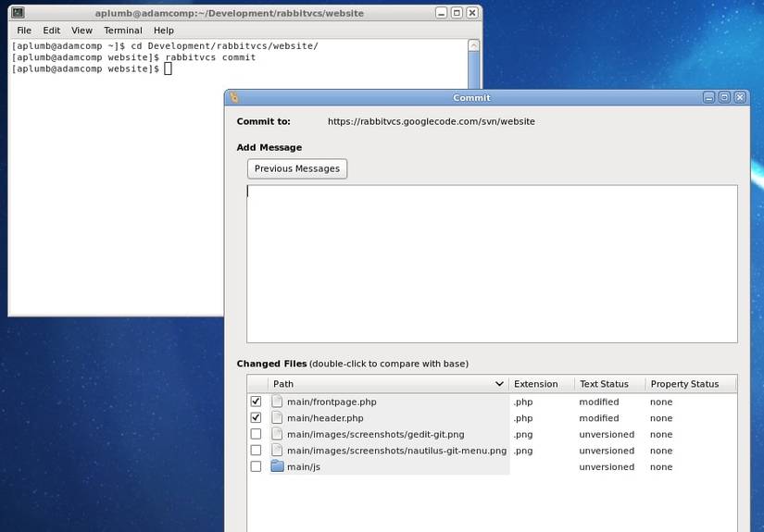Click the Previous Messages button
The width and height of the screenshot is (764, 532).
[297, 168]
